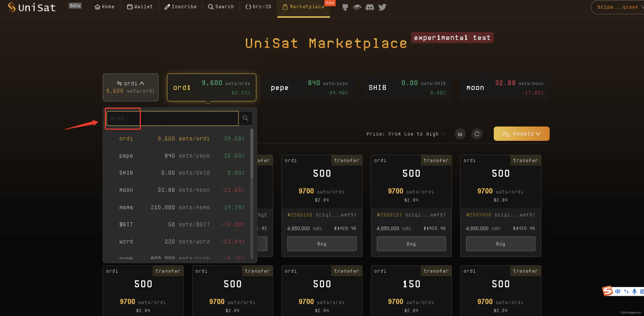Select the ordi ticker card
Image resolution: width=644 pixels, height=316 pixels.
tap(211, 87)
